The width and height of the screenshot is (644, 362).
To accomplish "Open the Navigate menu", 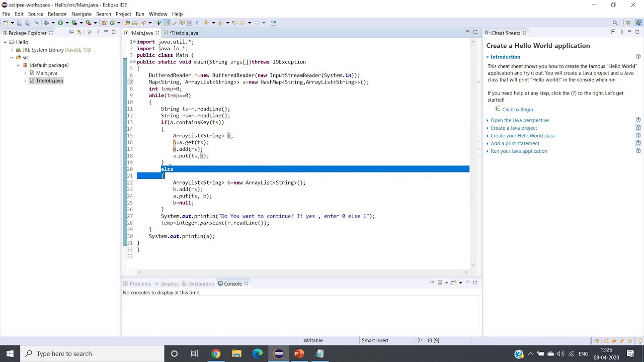I will (82, 14).
